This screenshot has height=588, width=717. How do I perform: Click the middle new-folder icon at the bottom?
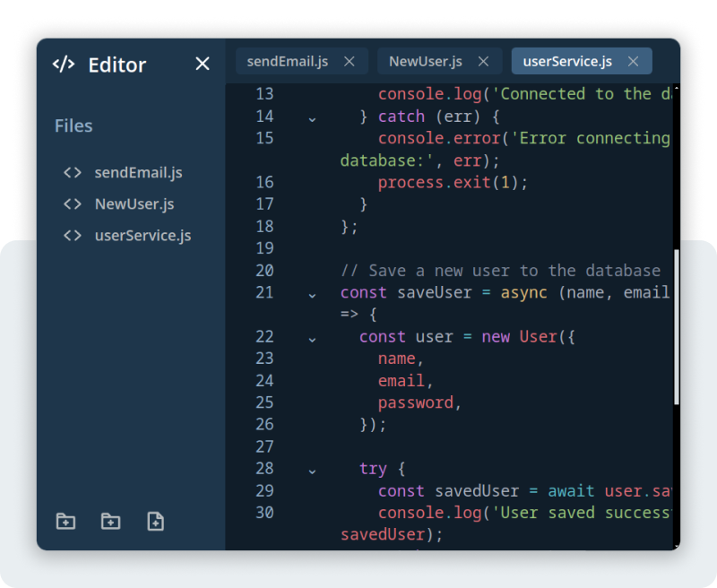[x=110, y=520]
